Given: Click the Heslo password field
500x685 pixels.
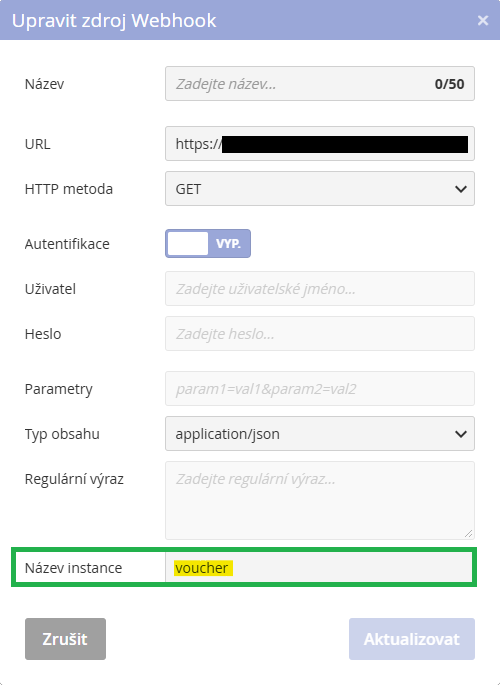Looking at the screenshot, I should 320,334.
